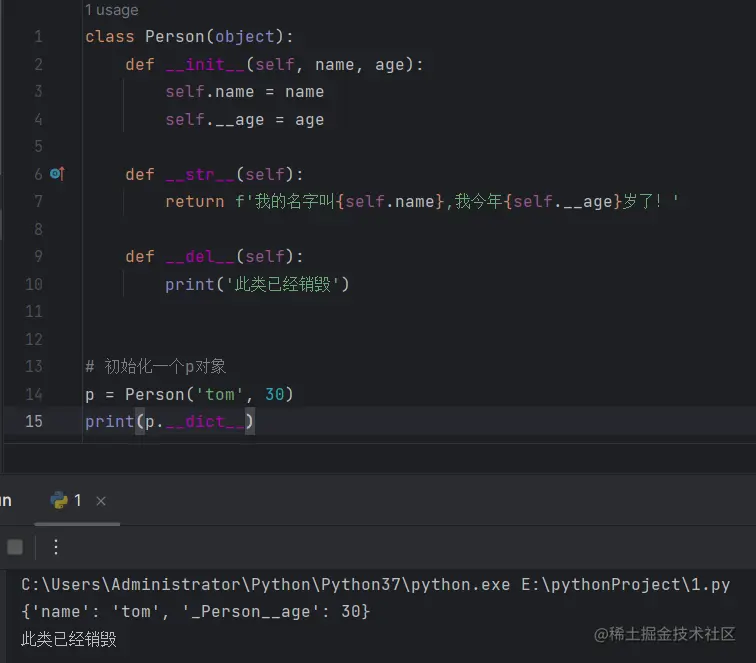The height and width of the screenshot is (663, 756).
Task: Click E:\pythonProject\1.py in the console
Action: [x=626, y=584]
